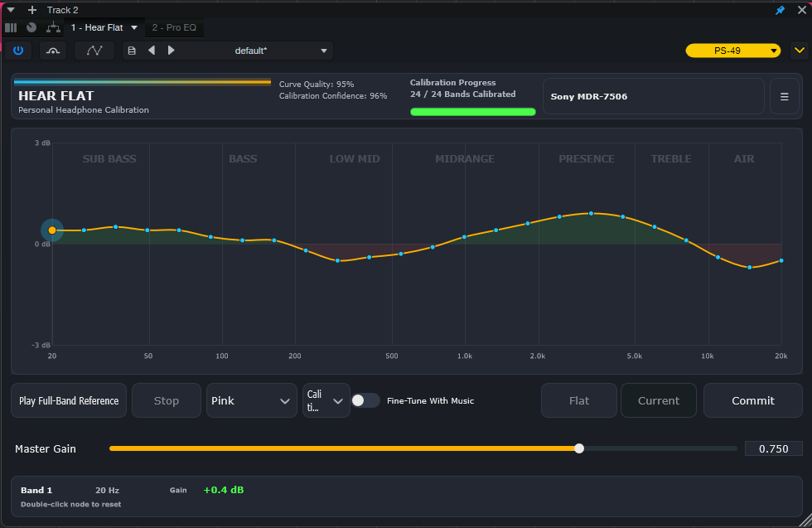812x528 pixels.
Task: Click the routing tree icon
Action: click(x=53, y=27)
